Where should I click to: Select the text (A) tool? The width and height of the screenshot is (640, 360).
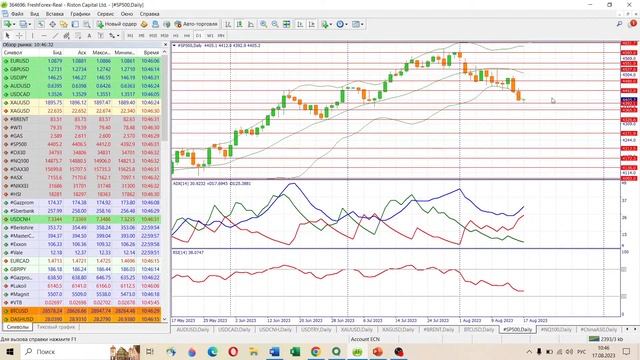point(89,36)
